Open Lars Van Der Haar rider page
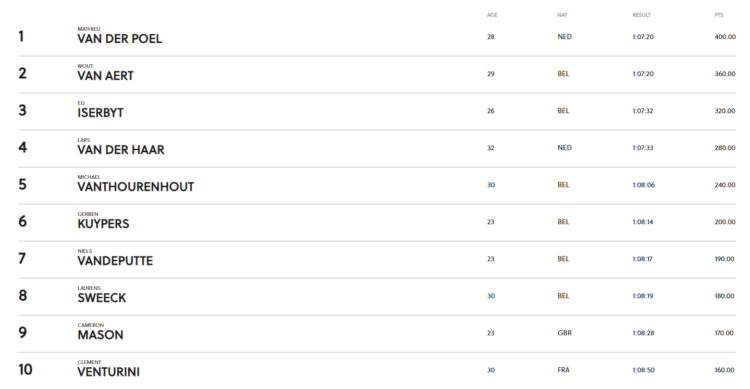 (121, 149)
